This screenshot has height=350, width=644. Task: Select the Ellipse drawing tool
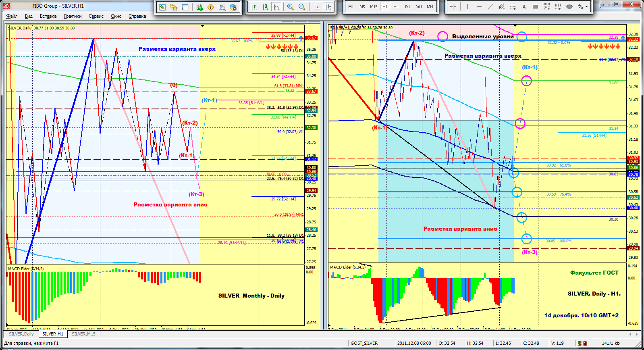(x=569, y=6)
